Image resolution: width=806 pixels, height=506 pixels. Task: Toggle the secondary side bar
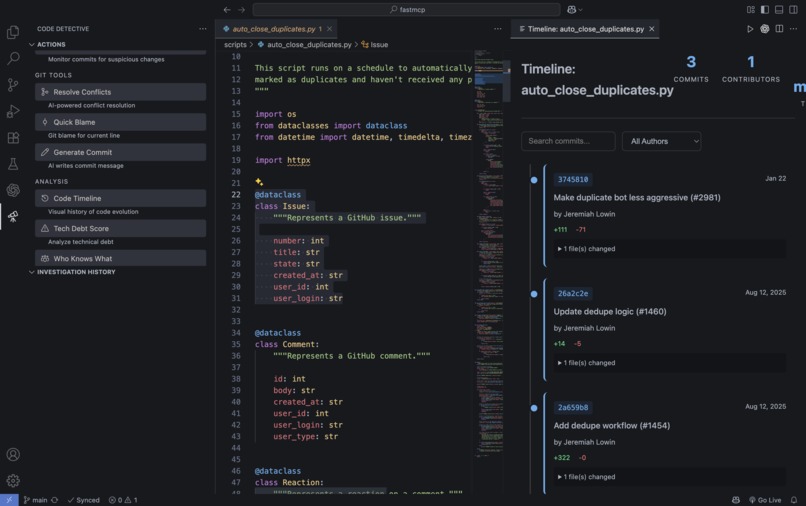793,9
